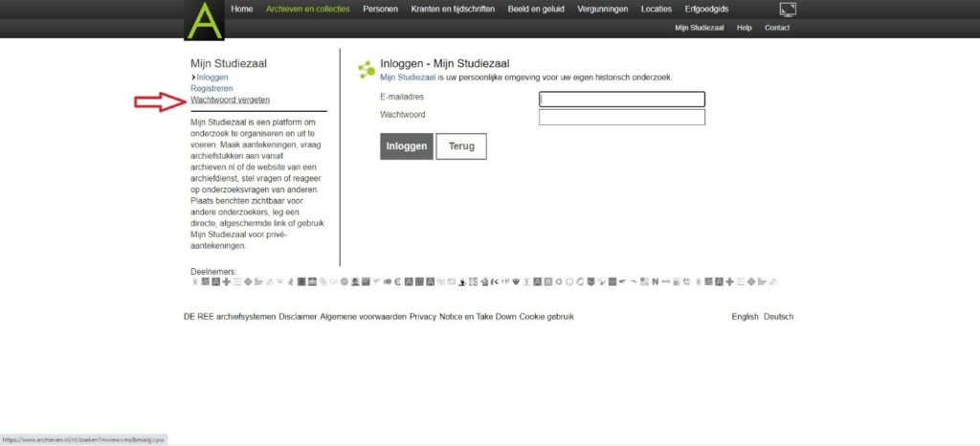Image resolution: width=980 pixels, height=446 pixels.
Task: Open Contact in the header bar
Action: tap(777, 28)
